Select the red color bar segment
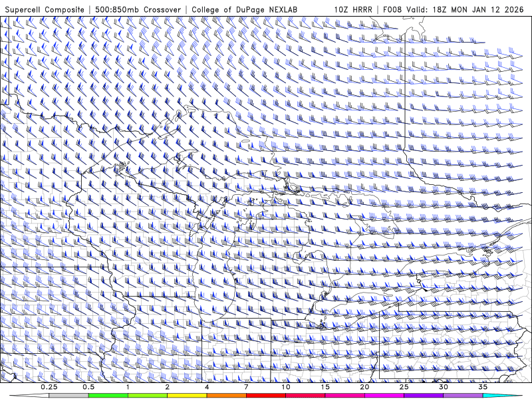Image resolution: width=532 pixels, height=399 pixels. point(266,396)
